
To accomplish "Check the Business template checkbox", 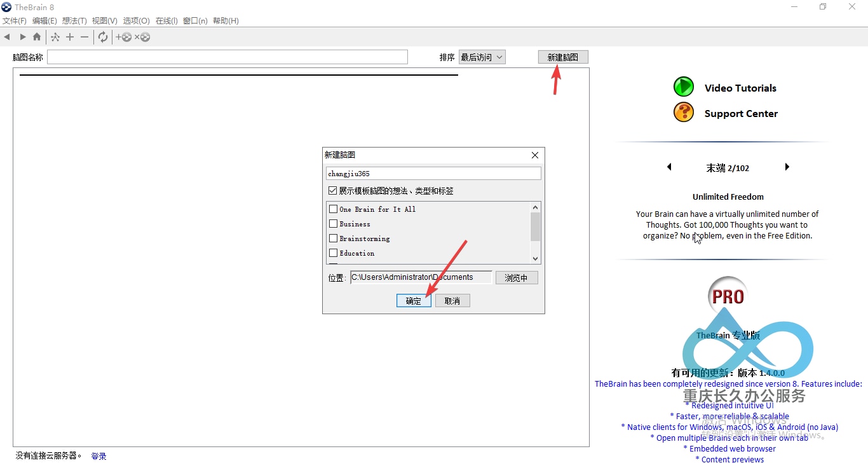I will (x=333, y=224).
